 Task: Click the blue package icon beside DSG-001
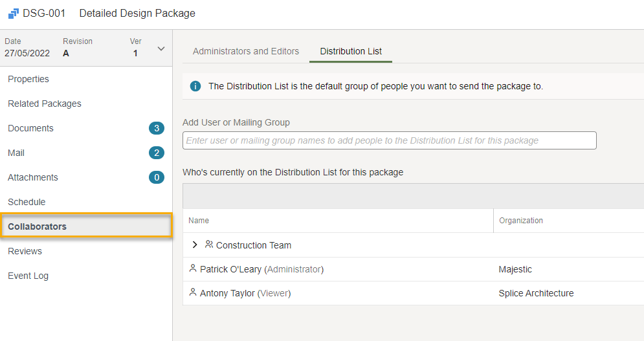(x=14, y=14)
